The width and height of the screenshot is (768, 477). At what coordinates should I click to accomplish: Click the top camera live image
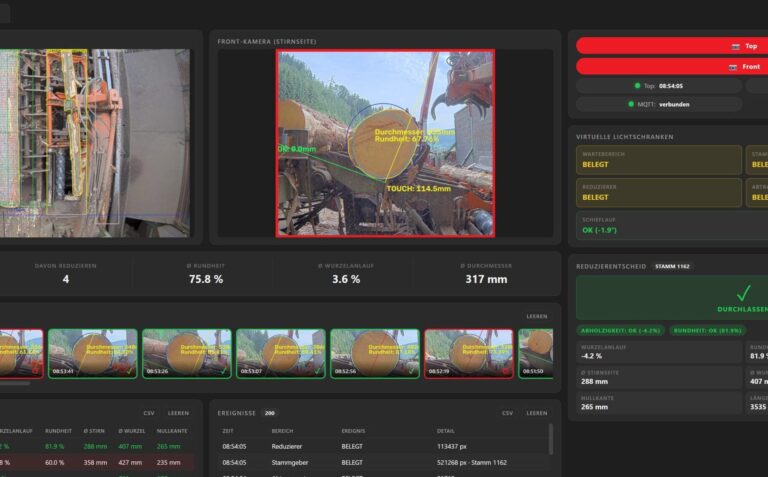click(95, 143)
